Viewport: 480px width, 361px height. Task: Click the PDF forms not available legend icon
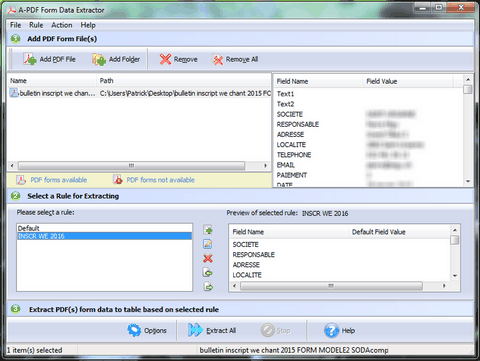tap(117, 180)
